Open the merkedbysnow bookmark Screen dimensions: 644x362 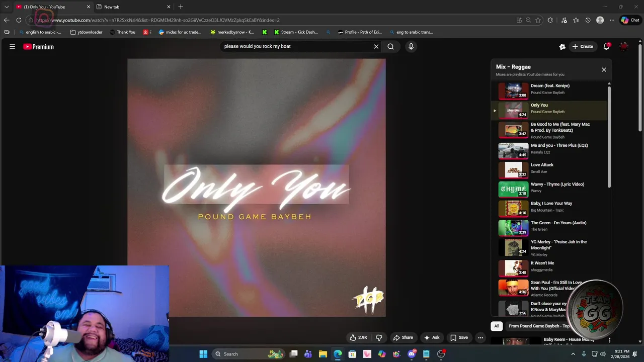point(232,32)
